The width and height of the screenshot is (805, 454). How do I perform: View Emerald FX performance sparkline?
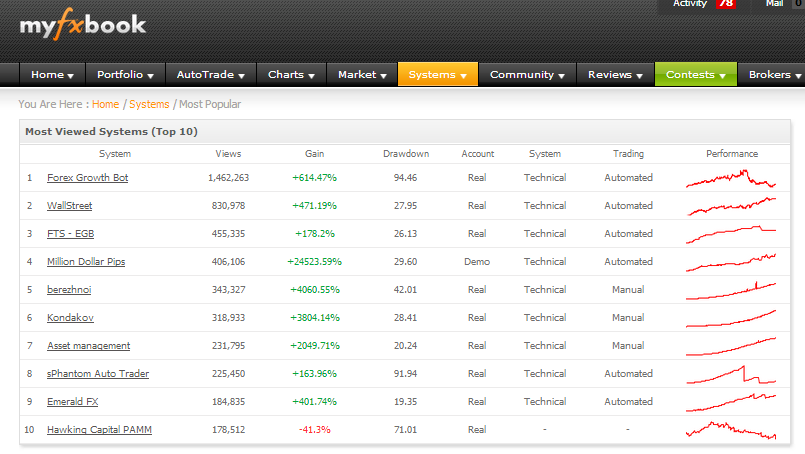click(731, 403)
